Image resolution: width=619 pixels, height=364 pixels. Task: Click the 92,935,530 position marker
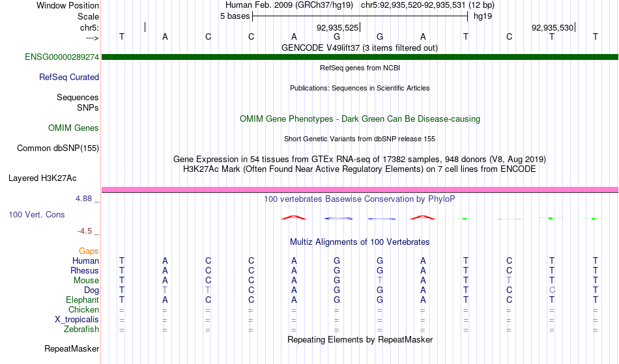[553, 27]
